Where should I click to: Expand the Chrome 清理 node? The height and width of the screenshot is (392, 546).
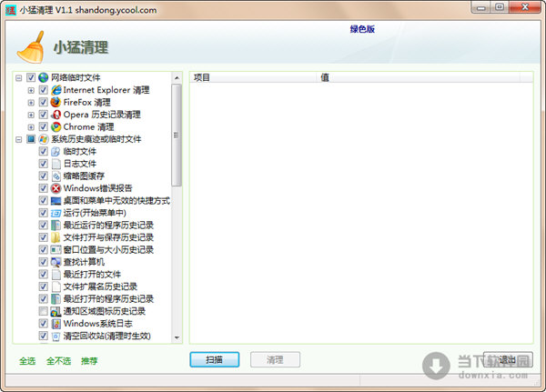31,127
